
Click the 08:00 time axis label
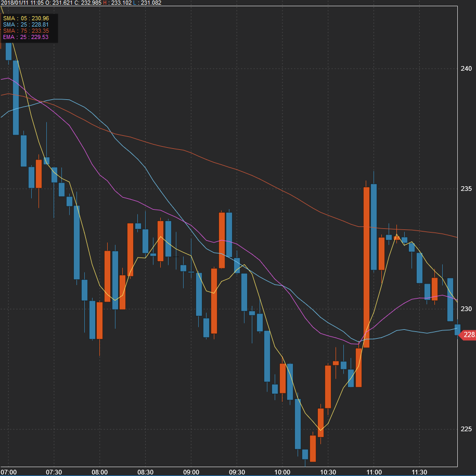100,472
